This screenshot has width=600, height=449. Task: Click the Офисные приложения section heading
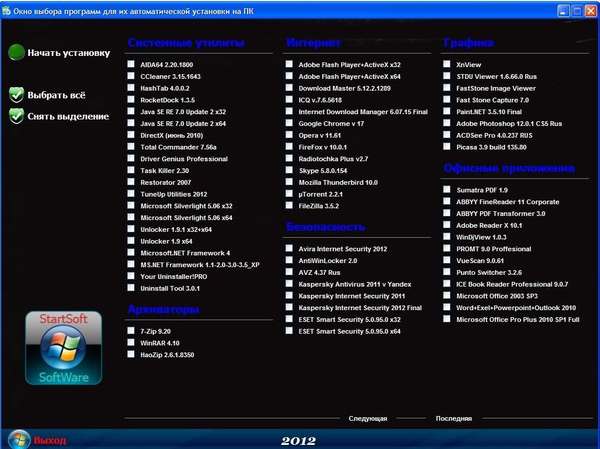[509, 168]
